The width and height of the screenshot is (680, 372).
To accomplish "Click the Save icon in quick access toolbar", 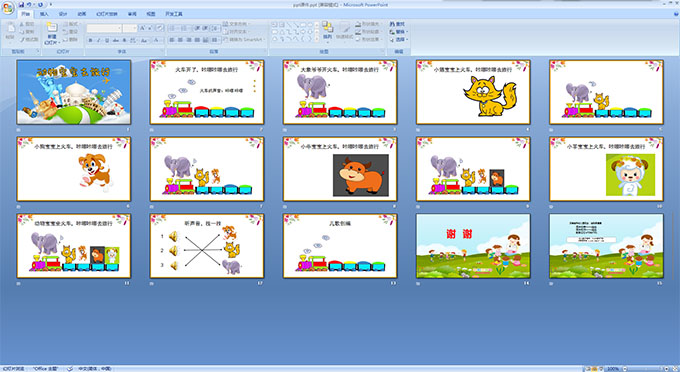I will (x=21, y=4).
